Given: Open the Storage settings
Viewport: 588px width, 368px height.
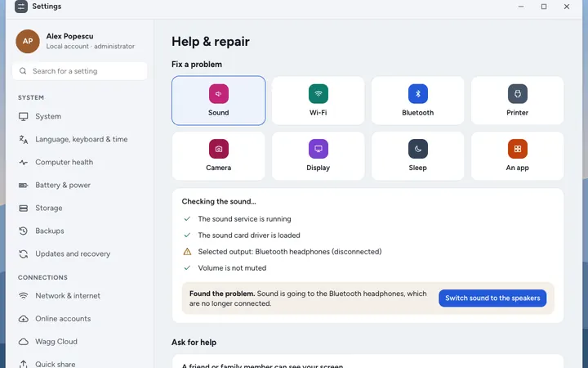Looking at the screenshot, I should [x=80, y=208].
